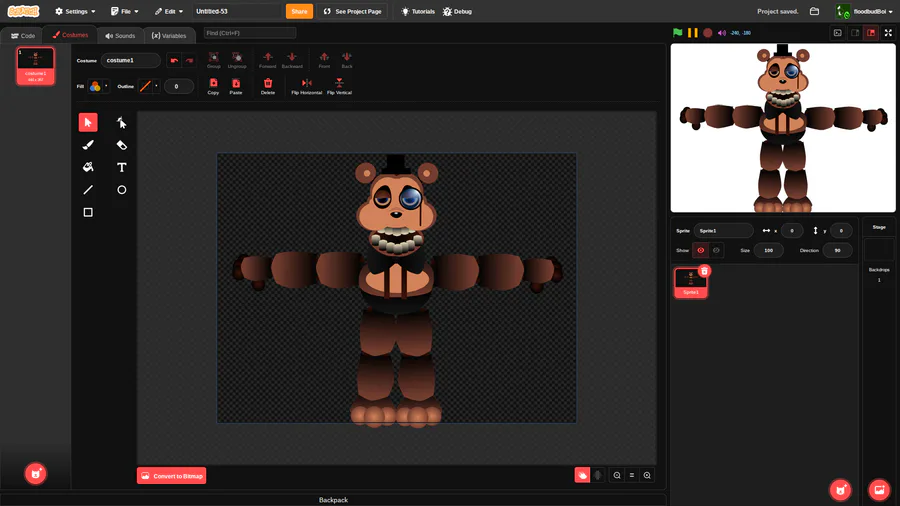Select the Text tool

point(122,168)
